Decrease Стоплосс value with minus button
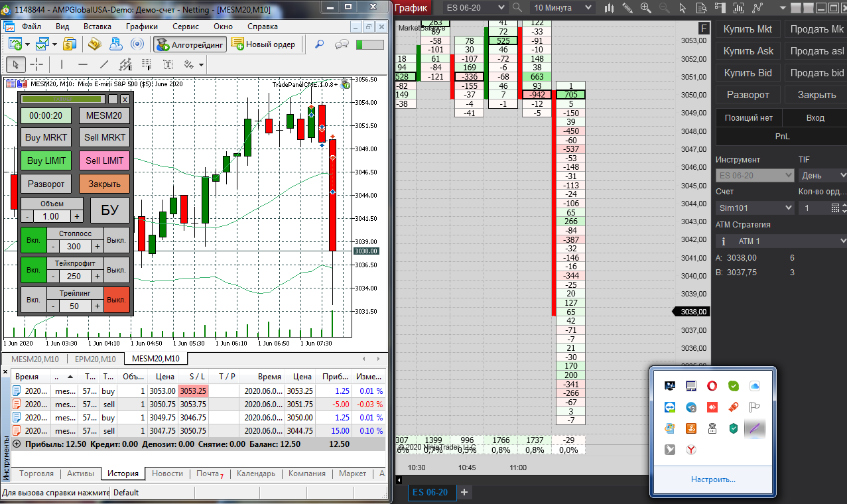847x504 pixels. (x=53, y=246)
